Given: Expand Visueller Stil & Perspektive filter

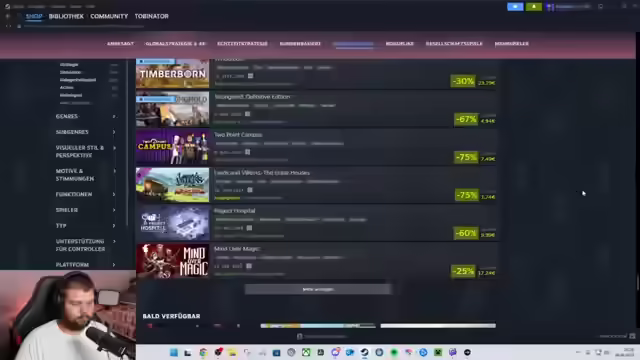Looking at the screenshot, I should 85,151.
